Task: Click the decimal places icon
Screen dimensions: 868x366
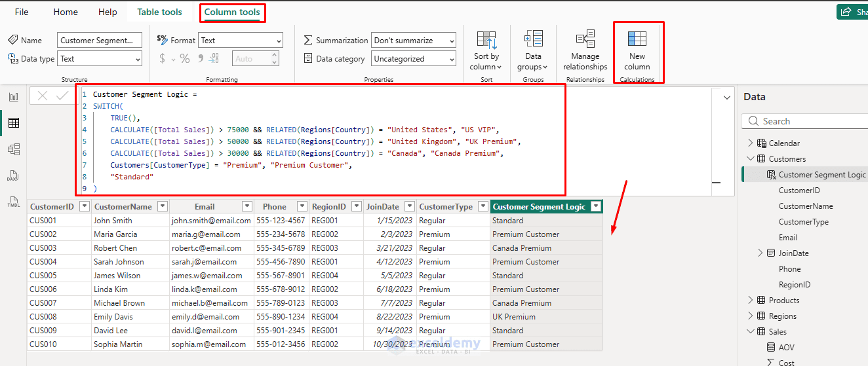Action: (x=213, y=59)
